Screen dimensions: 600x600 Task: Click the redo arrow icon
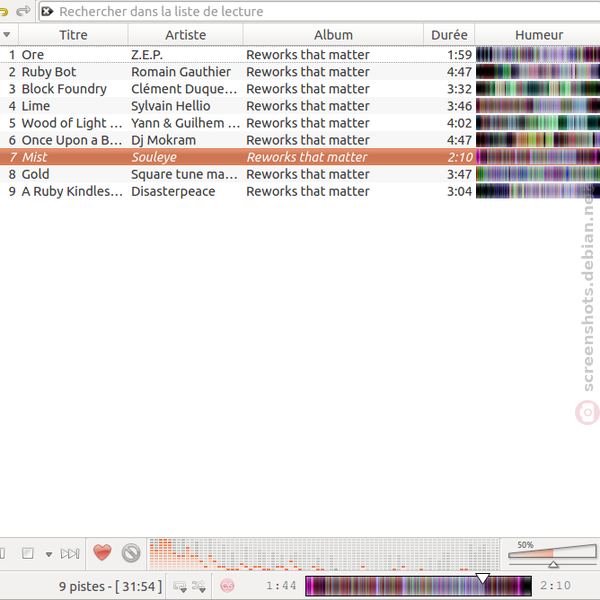(23, 11)
